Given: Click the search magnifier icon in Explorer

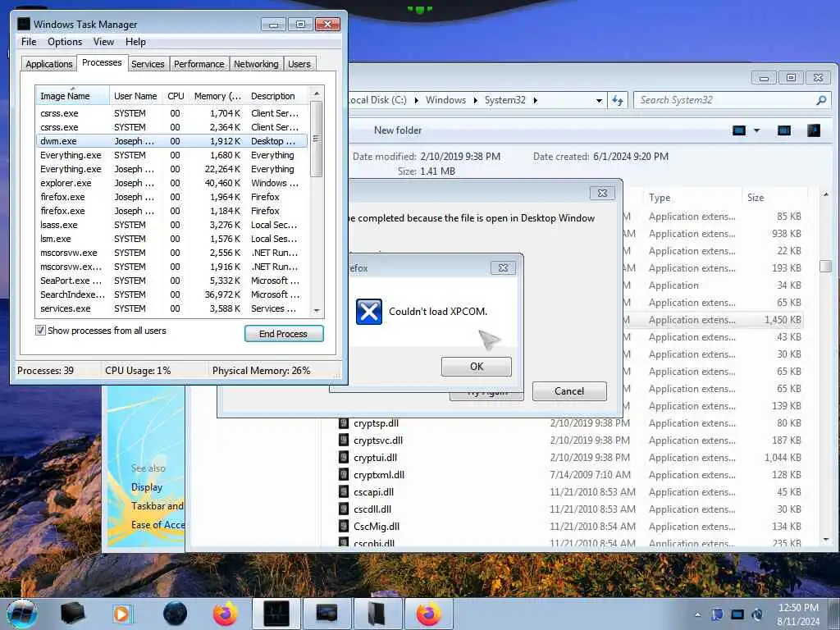Looking at the screenshot, I should 820,100.
